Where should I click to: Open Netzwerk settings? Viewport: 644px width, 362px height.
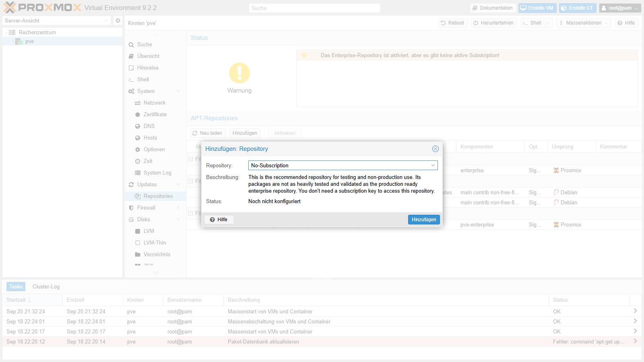coord(155,103)
